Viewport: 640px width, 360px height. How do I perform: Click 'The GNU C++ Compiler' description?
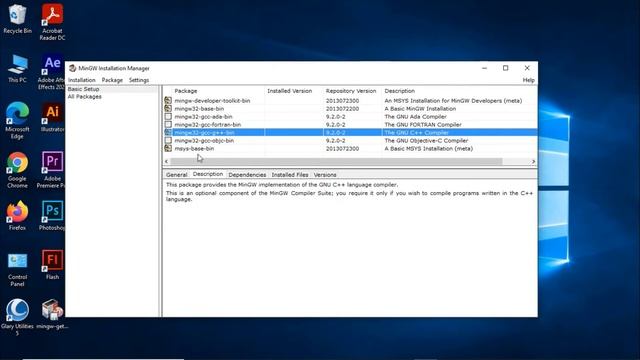(x=416, y=132)
